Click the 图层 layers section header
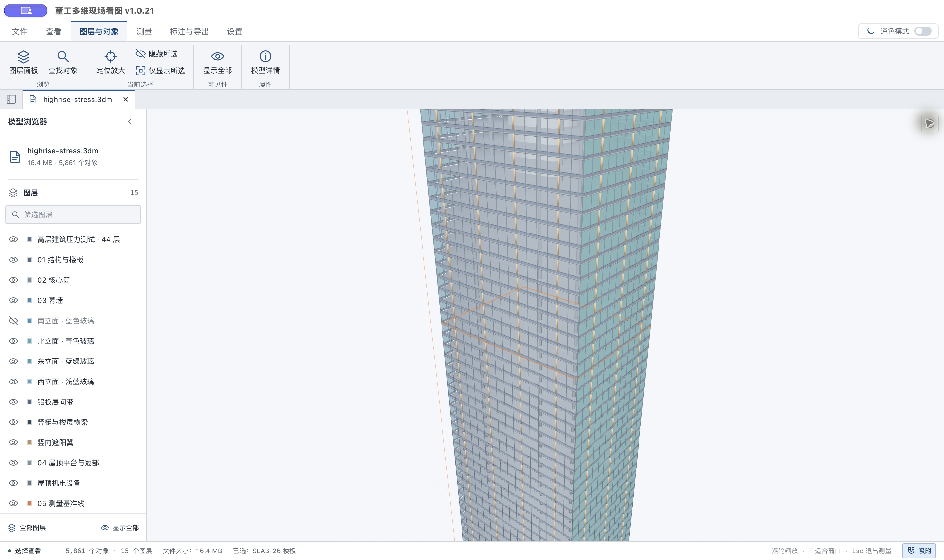 coord(73,193)
